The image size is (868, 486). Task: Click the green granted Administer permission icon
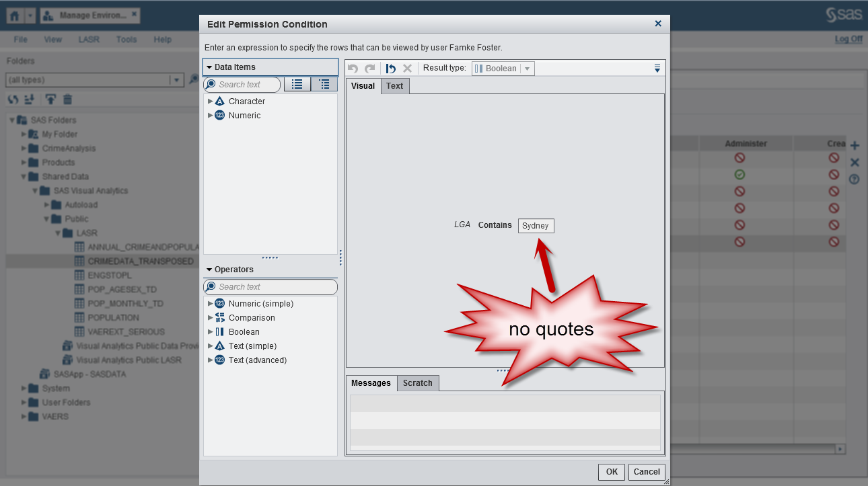(739, 175)
